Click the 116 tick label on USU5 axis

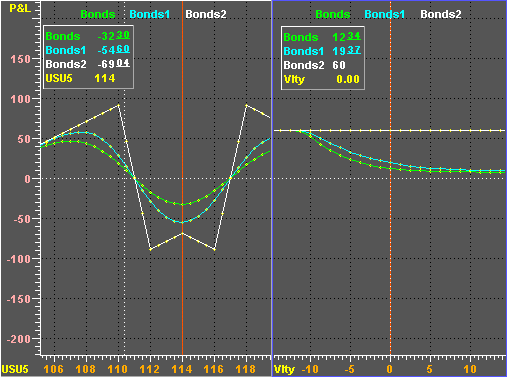point(214,369)
